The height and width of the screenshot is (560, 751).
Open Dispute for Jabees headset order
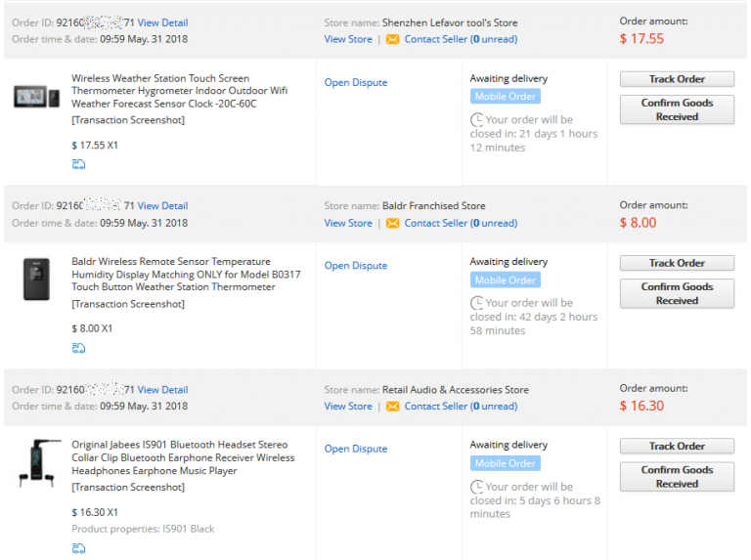pos(356,449)
